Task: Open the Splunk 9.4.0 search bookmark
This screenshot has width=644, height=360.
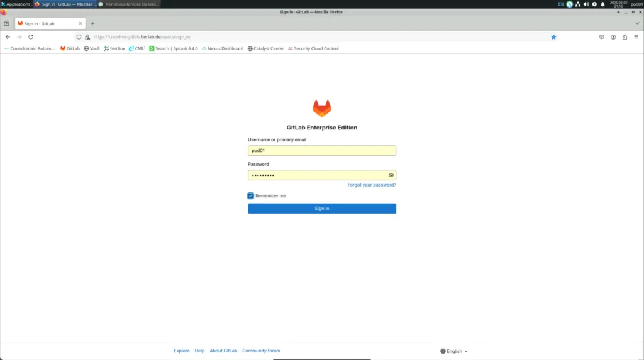Action: [173, 48]
